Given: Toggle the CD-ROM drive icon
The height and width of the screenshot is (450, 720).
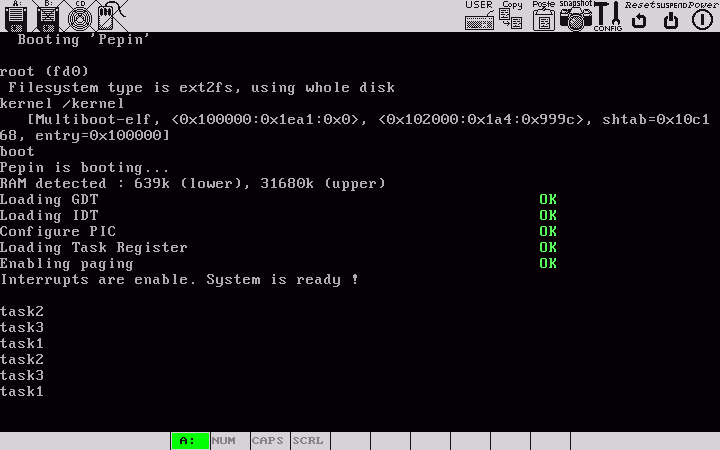Looking at the screenshot, I should (79, 15).
